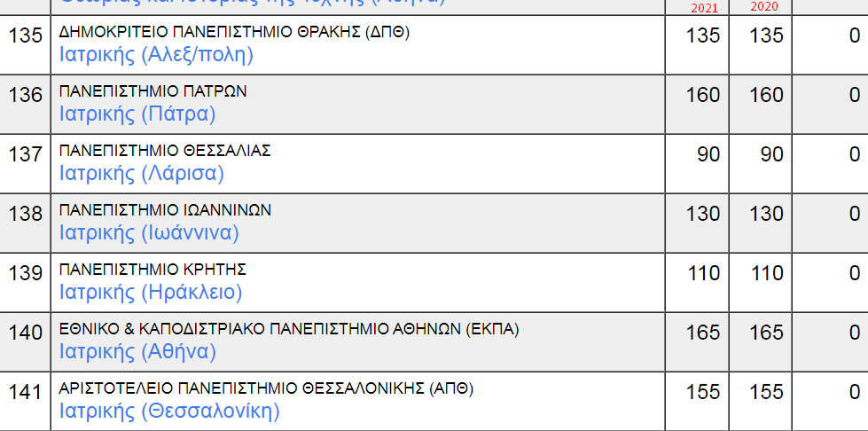Follow the Ιατρικής (Λάρισα) link
The width and height of the screenshot is (868, 431).
tap(142, 174)
